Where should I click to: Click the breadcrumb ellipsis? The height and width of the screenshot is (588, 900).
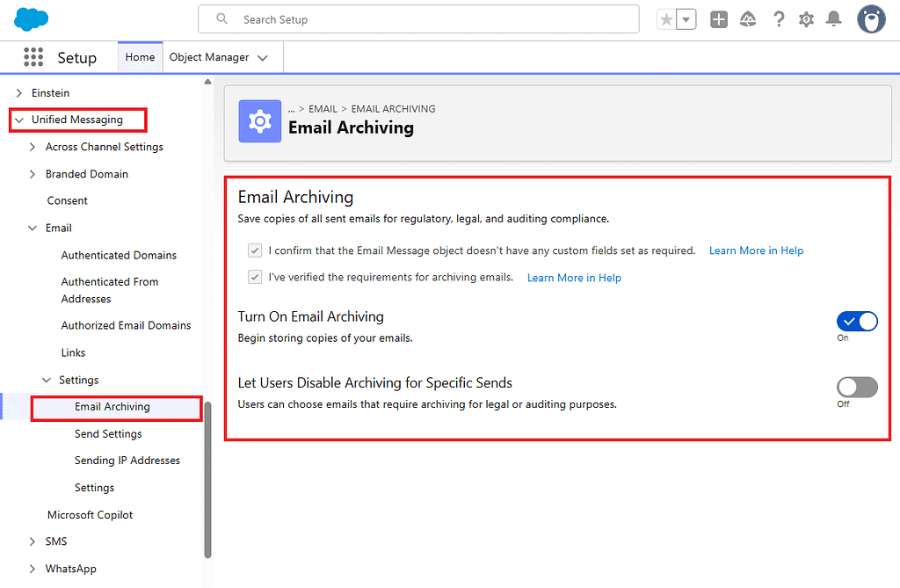pyautogui.click(x=292, y=109)
